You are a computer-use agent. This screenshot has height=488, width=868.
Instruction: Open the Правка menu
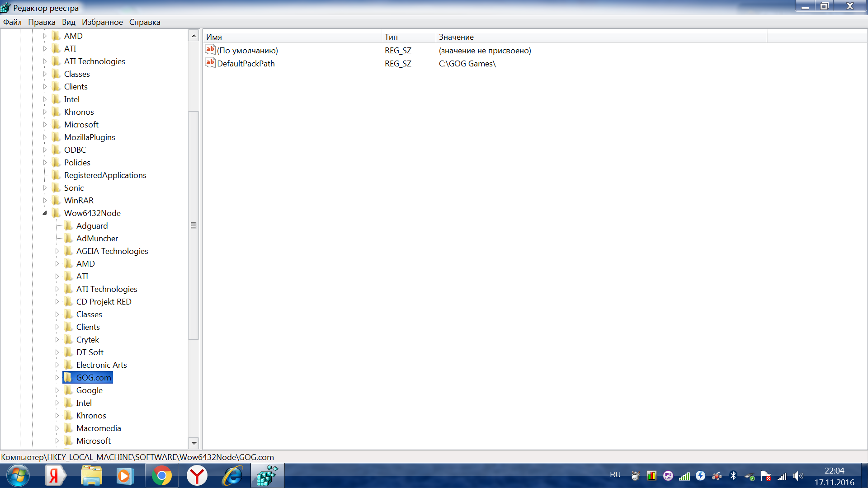[x=42, y=22]
